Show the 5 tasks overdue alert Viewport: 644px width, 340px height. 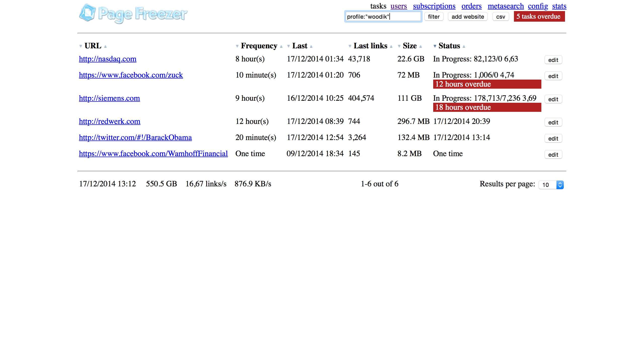(539, 17)
